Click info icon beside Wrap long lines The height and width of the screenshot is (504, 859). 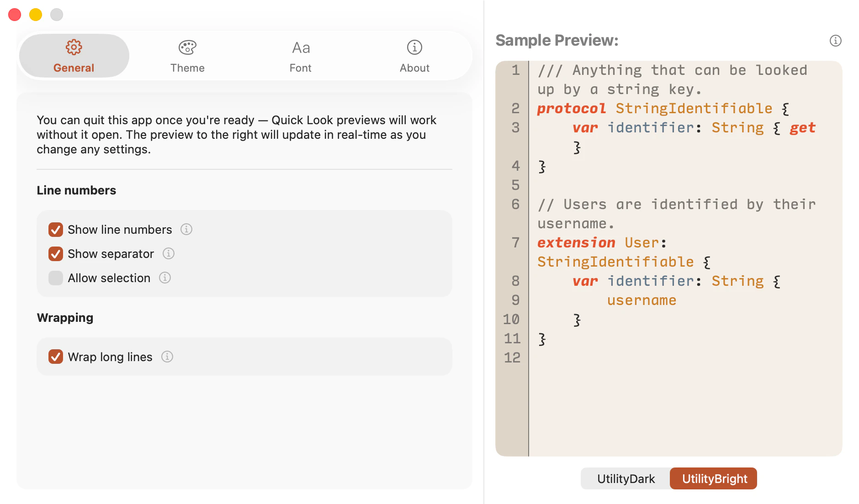coord(167,357)
